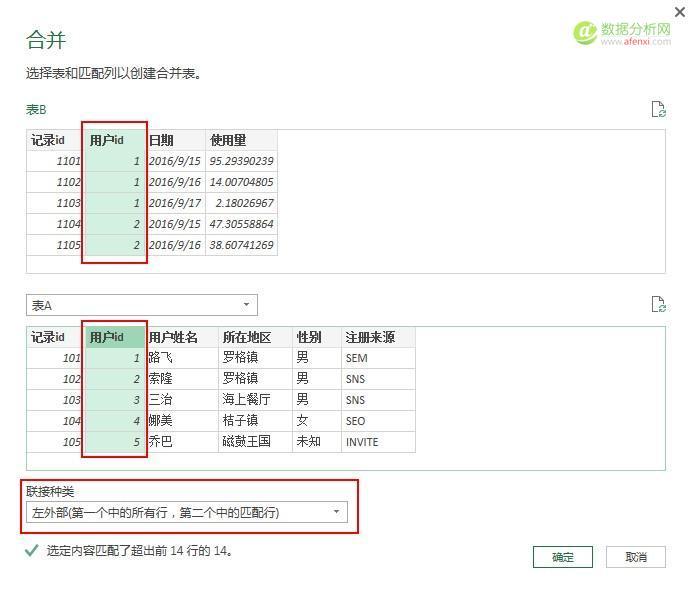Expand the 联接种类 join kind dropdown

[187, 512]
